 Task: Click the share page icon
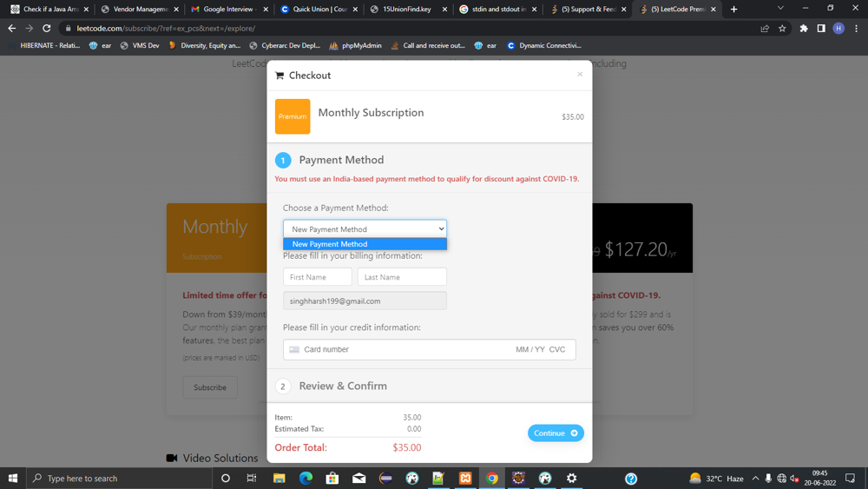pyautogui.click(x=765, y=29)
